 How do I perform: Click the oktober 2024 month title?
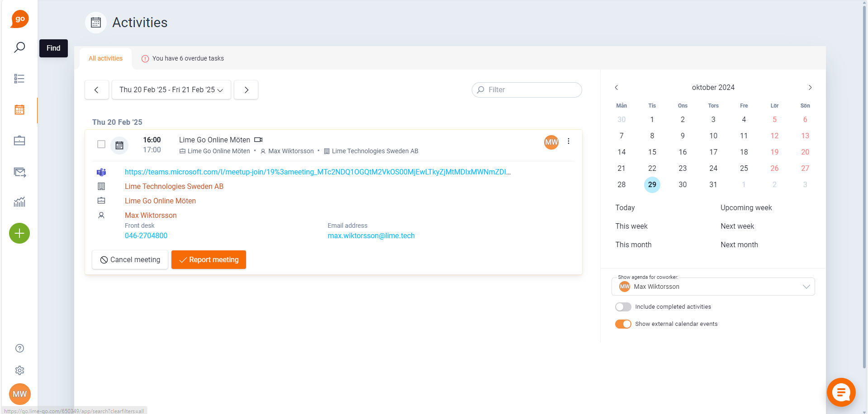(713, 87)
